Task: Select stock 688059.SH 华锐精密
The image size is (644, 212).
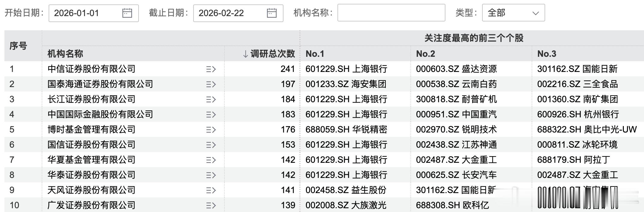Action: 346,130
